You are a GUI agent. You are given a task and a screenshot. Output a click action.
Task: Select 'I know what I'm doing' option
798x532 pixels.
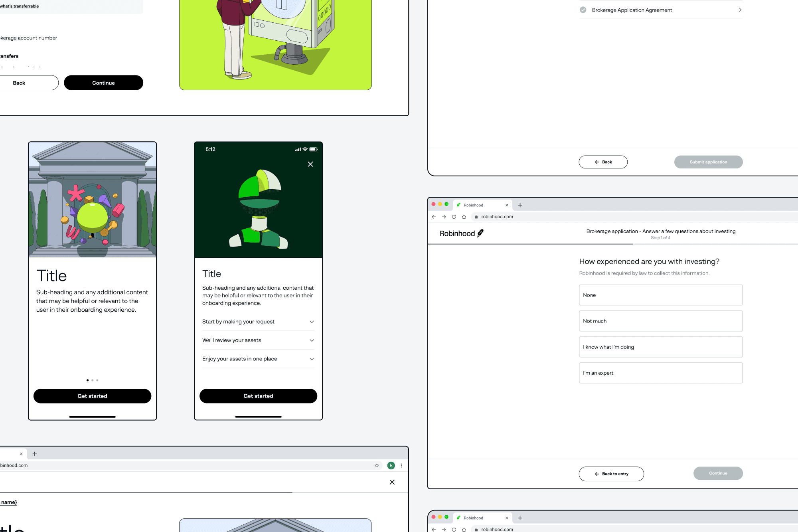coord(661,347)
